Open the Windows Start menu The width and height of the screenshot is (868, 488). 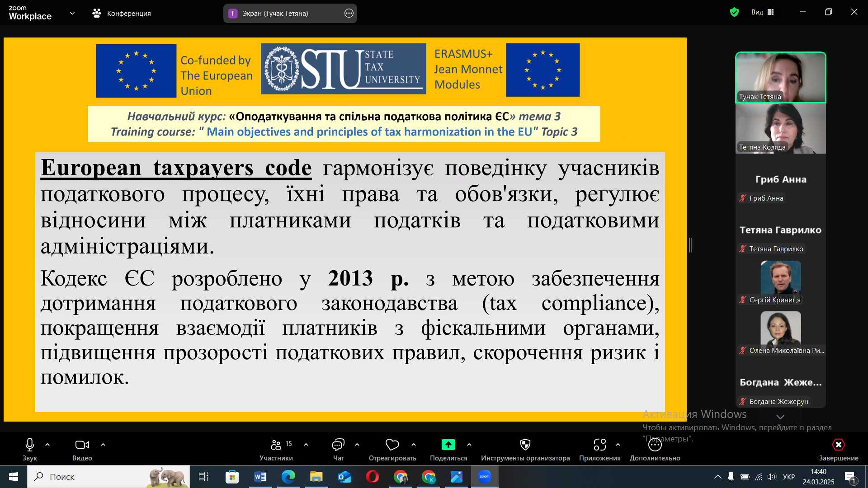(x=14, y=477)
